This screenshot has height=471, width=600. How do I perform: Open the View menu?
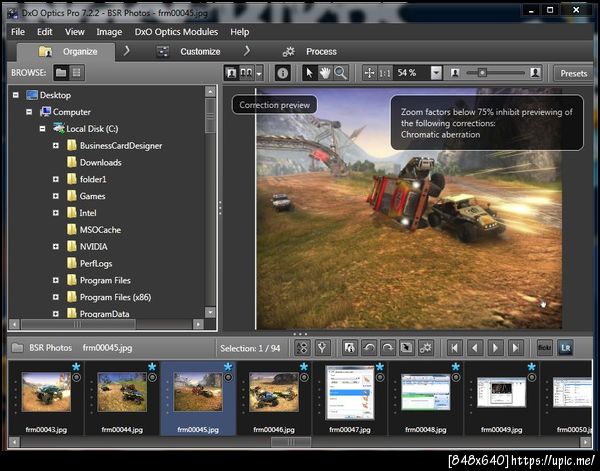click(75, 32)
